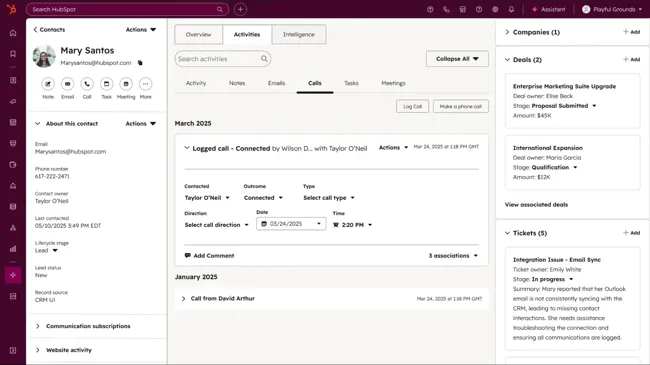Click the Call icon under Mary Santos
This screenshot has width=650, height=365.
point(87,84)
